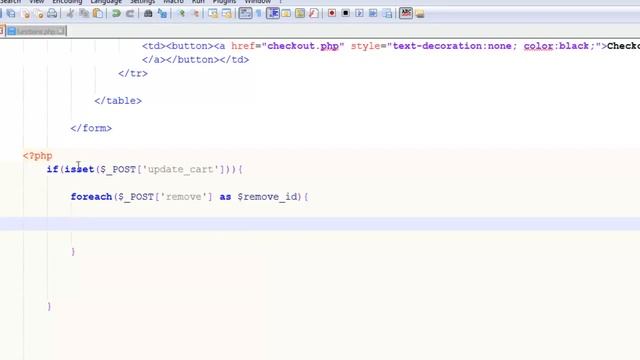Viewport: 640px width, 360px height.
Task: Click the Zoom Out icon
Action: tap(196, 13)
